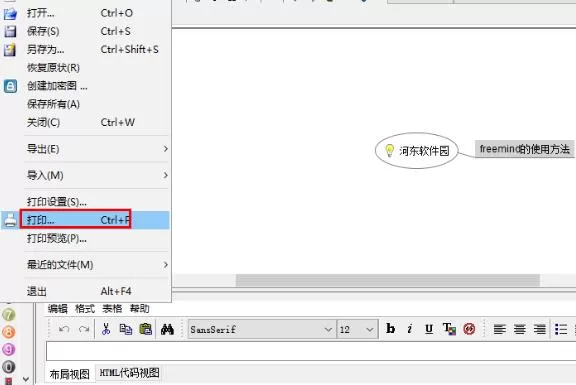This screenshot has width=576, height=385.
Task: Select the orange number 8 priority icon
Action: 9,332
